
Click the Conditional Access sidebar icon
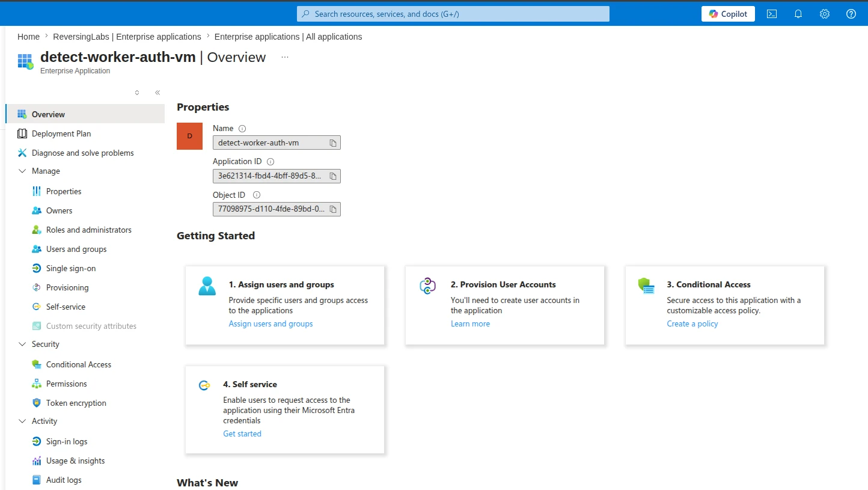(x=36, y=364)
